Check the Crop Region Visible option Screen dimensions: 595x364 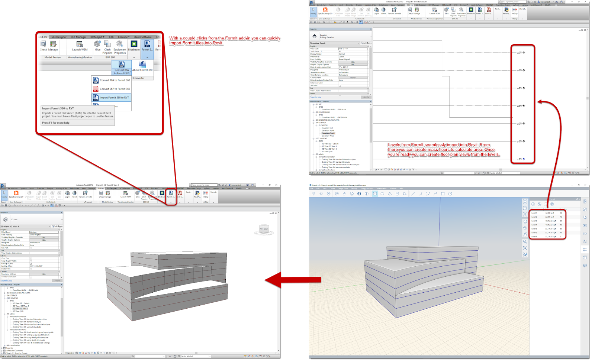(x=31, y=261)
